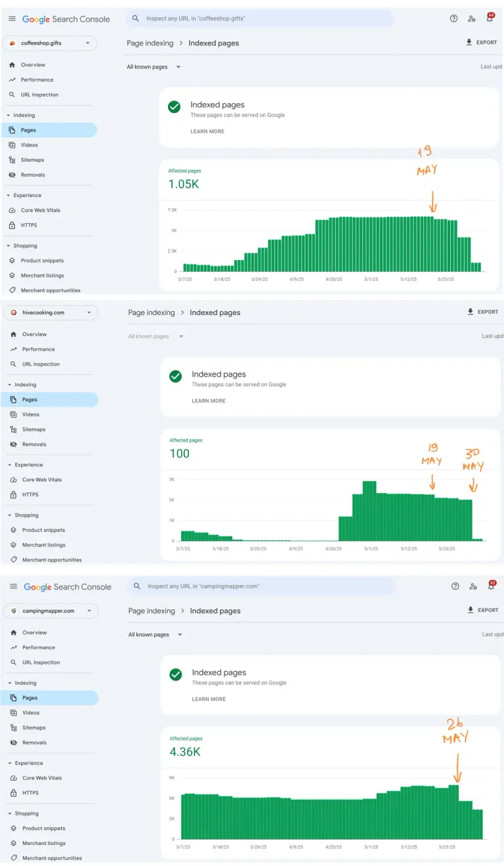Click Sitemaps icon in hivecooking.com sidebar
Image resolution: width=504 pixels, height=866 pixels.
(x=14, y=429)
